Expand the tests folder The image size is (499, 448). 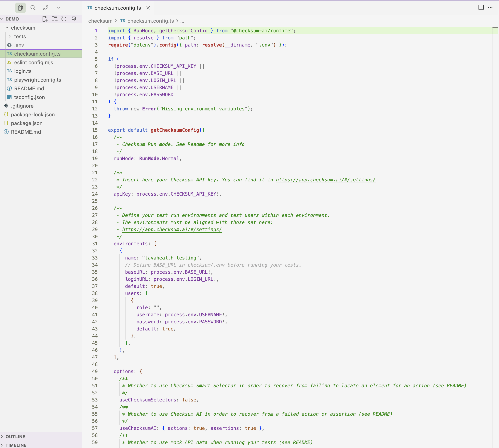41,36
